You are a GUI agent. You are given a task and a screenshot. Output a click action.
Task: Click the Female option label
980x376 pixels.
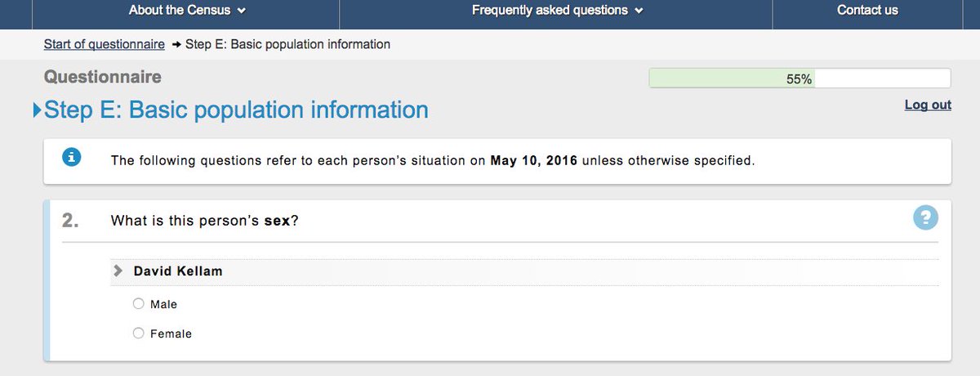click(x=171, y=333)
